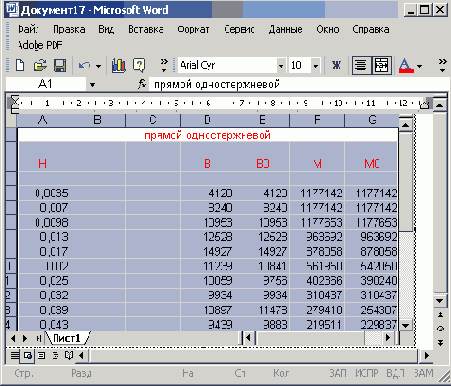Switch to Reading Layout view icon

click(69, 355)
